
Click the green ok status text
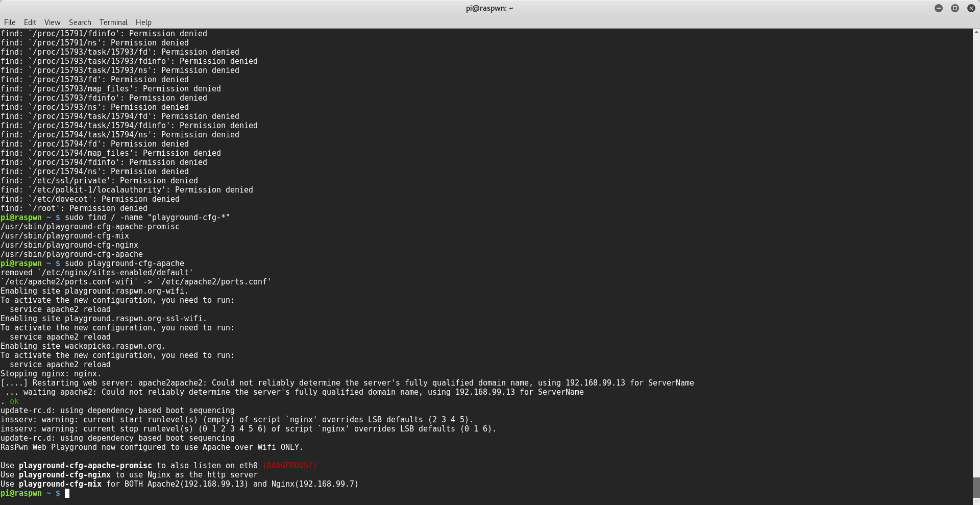pos(14,401)
